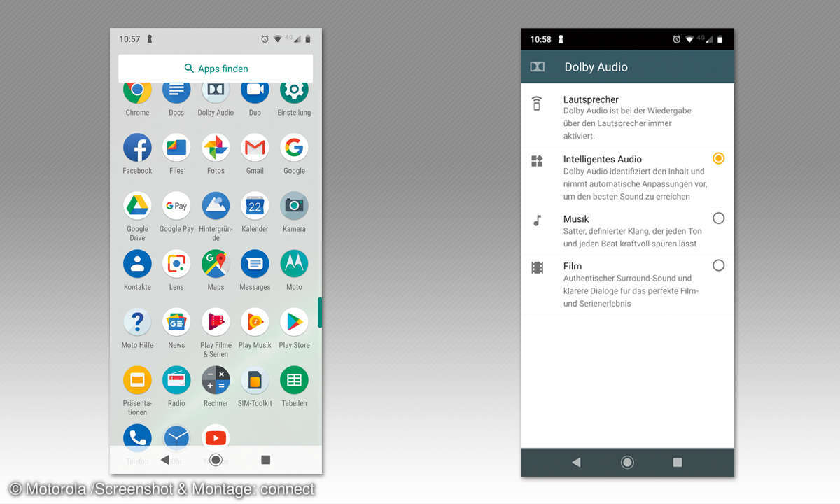Image resolution: width=840 pixels, height=504 pixels.
Task: Click the 10:57 clock in the status bar
Action: click(129, 39)
